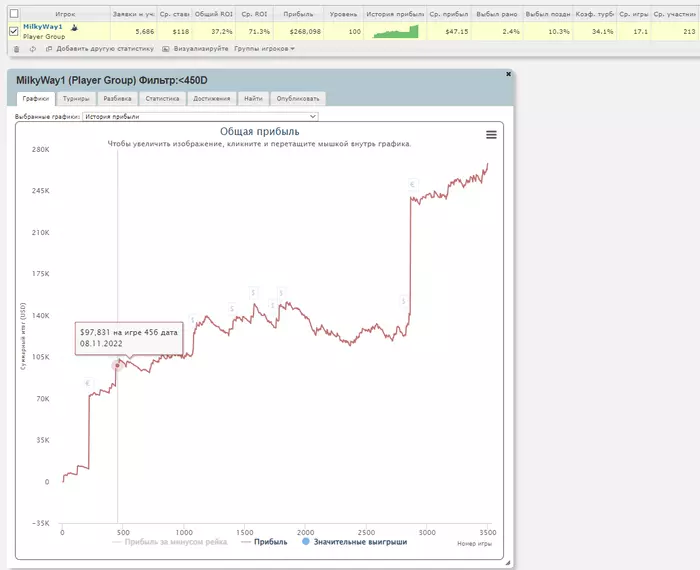Screen dimensions: 700x570
Task: Click the euro marker near 70K jump
Action: click(x=88, y=383)
